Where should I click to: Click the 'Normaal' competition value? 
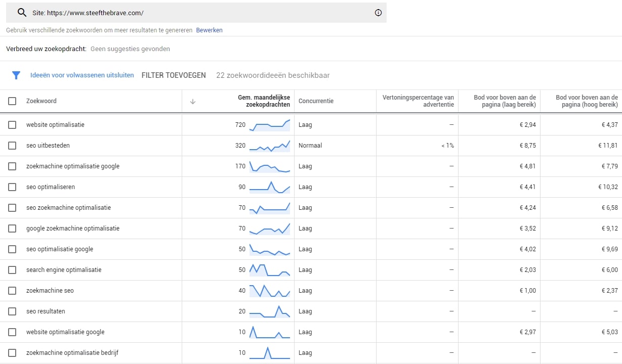(310, 146)
